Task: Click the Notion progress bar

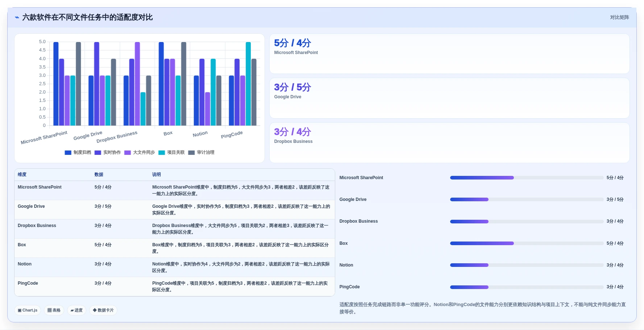Action: coord(527,265)
